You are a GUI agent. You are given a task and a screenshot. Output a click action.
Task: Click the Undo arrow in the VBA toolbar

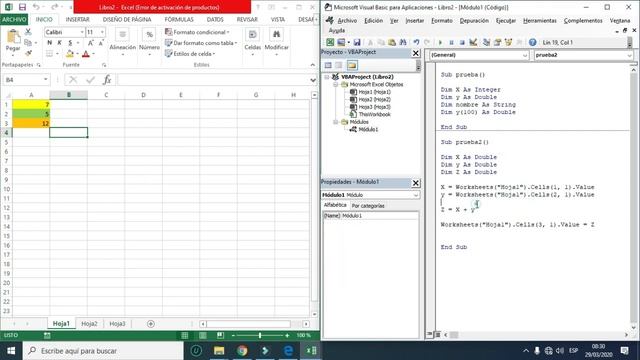416,42
